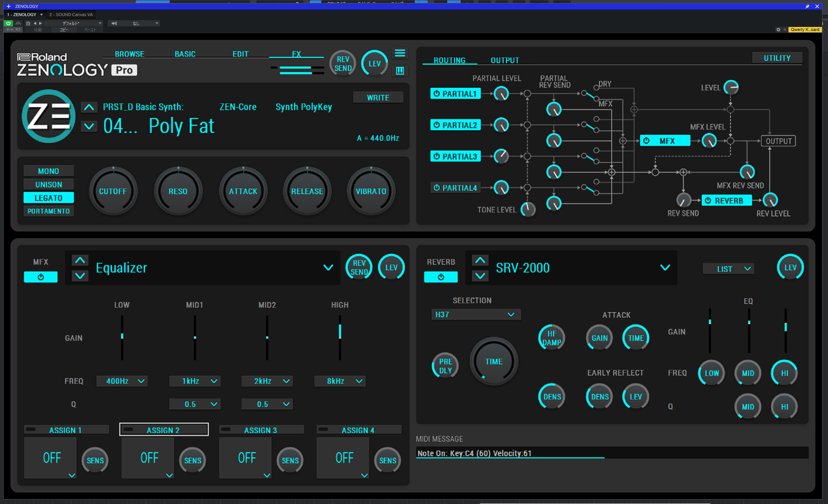Screen dimensions: 828x504
Task: Open the plugin settings gear icon
Action: (778, 29)
